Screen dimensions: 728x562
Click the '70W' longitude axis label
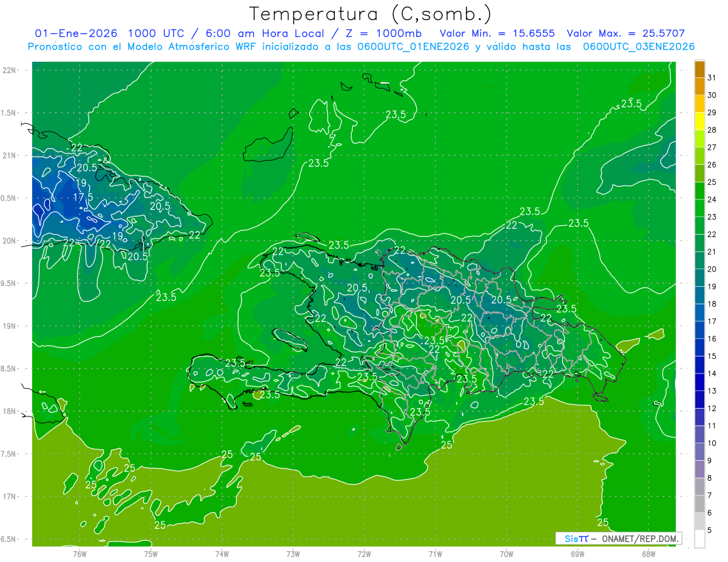click(x=507, y=554)
